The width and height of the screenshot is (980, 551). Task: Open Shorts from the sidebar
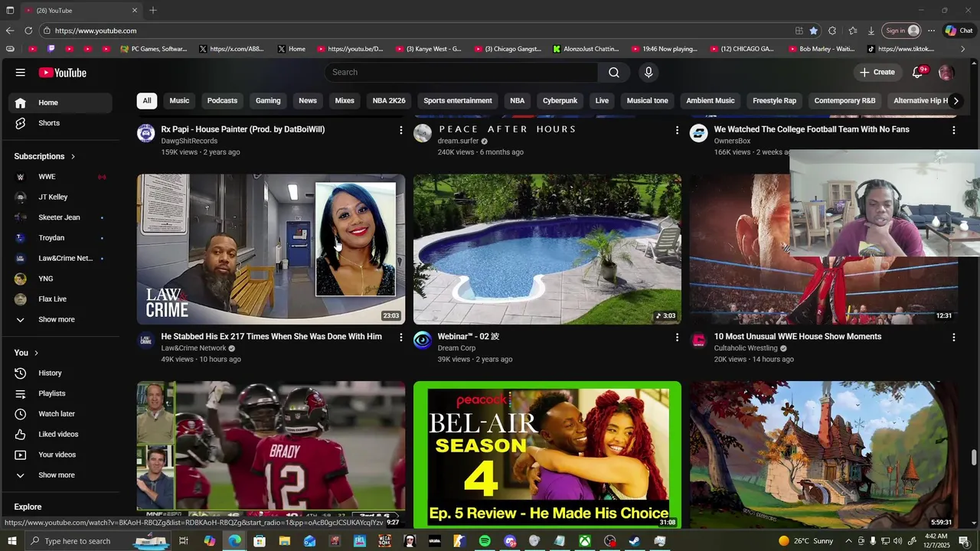pos(60,123)
